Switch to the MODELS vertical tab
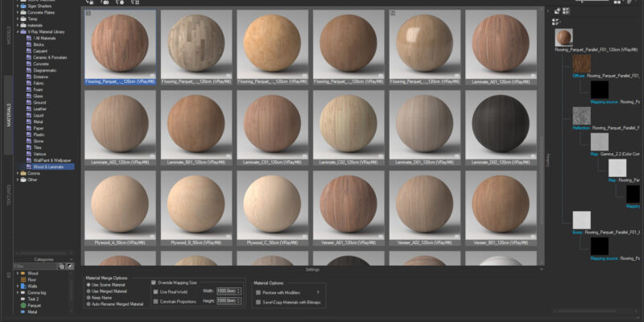This screenshot has width=644, height=322. point(9,35)
